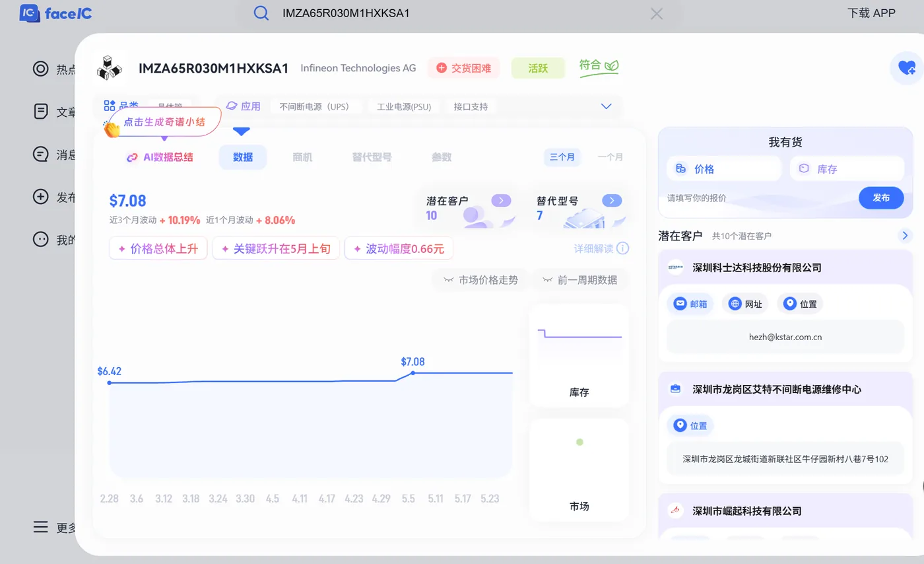Click the $6.42 chart data point
924x564 pixels.
[110, 382]
